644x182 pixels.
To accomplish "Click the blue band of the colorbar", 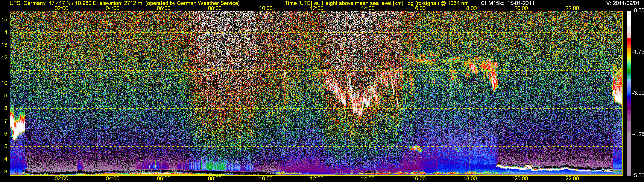I will click(x=629, y=96).
